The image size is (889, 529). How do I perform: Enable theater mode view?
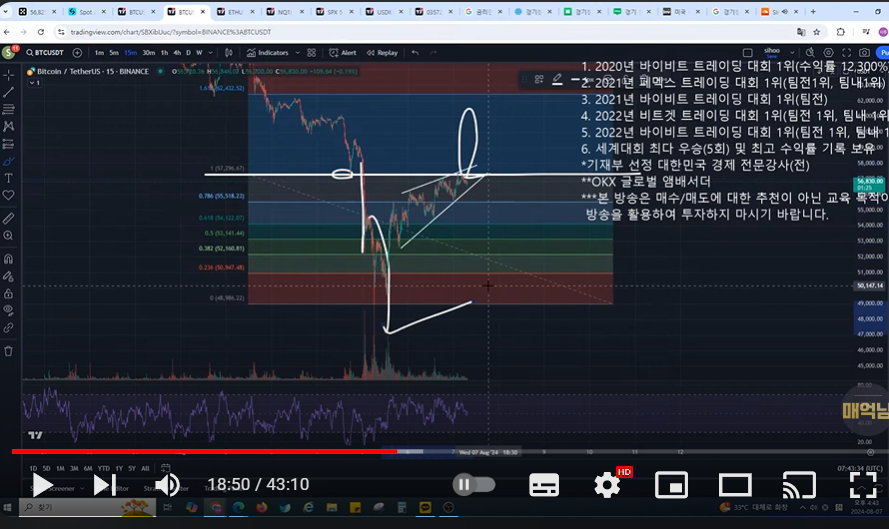click(735, 485)
